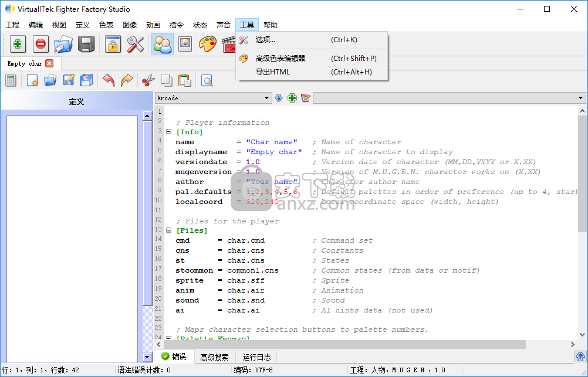Click the red notepad edit icon beside Arcade
Image resolution: width=588 pixels, height=377 pixels.
tap(306, 98)
